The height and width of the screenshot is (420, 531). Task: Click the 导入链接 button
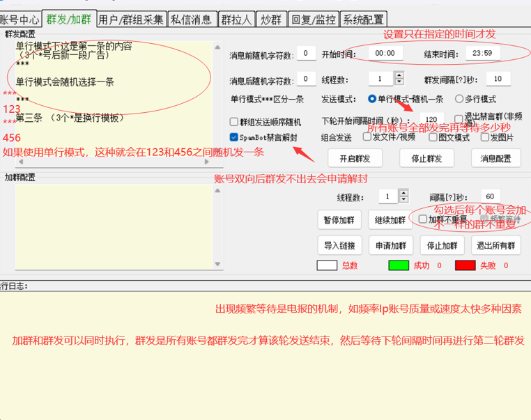tap(339, 245)
